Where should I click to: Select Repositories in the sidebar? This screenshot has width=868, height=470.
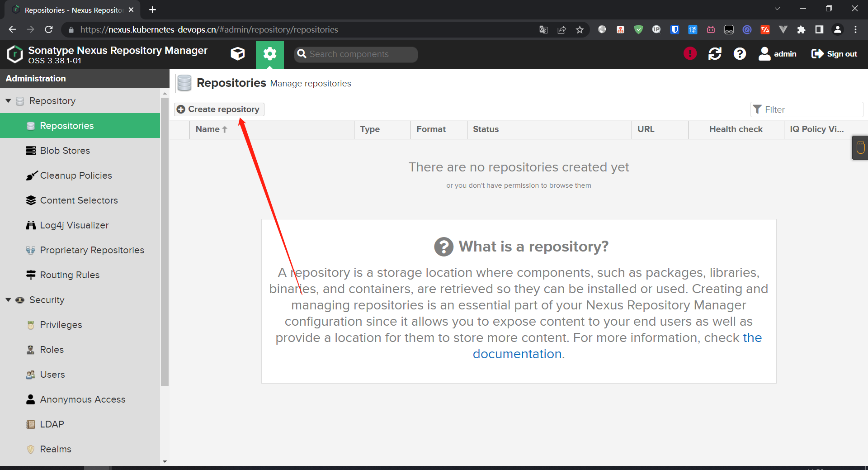click(x=80, y=126)
